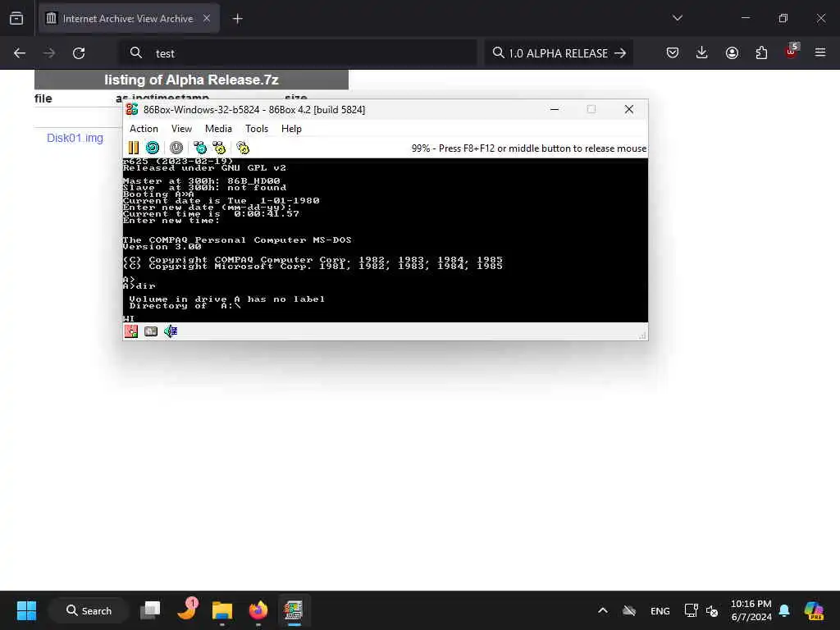Go back in the browser
Viewport: 840px width, 630px height.
coord(20,53)
